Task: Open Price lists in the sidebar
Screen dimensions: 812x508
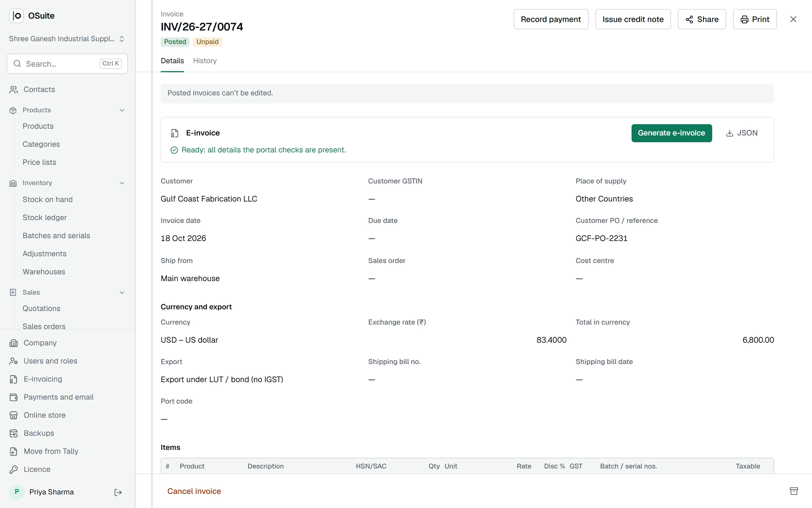Action: [x=39, y=162]
